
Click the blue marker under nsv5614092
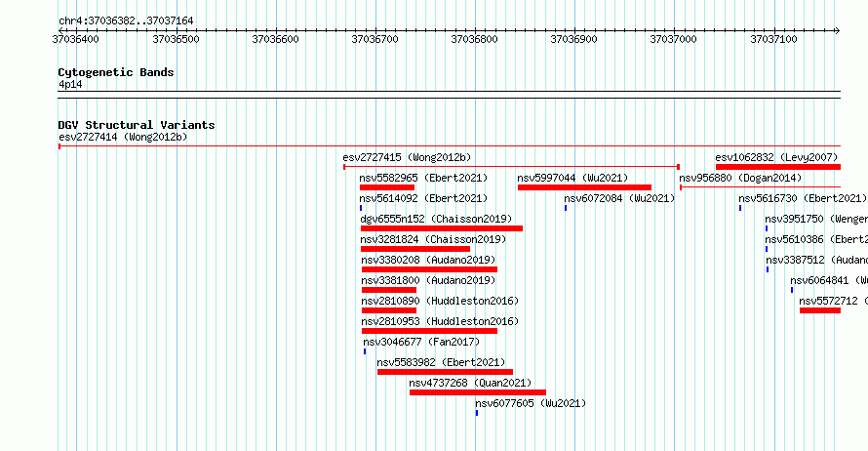[x=361, y=208]
